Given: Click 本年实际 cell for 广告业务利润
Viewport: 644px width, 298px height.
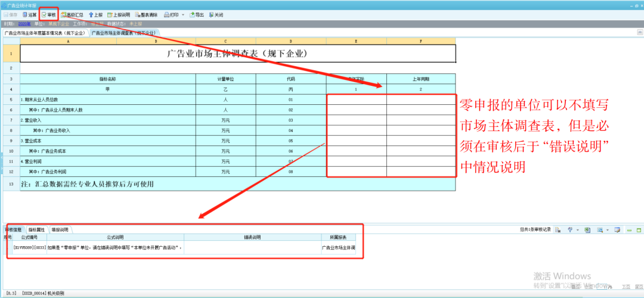Looking at the screenshot, I should (357, 171).
